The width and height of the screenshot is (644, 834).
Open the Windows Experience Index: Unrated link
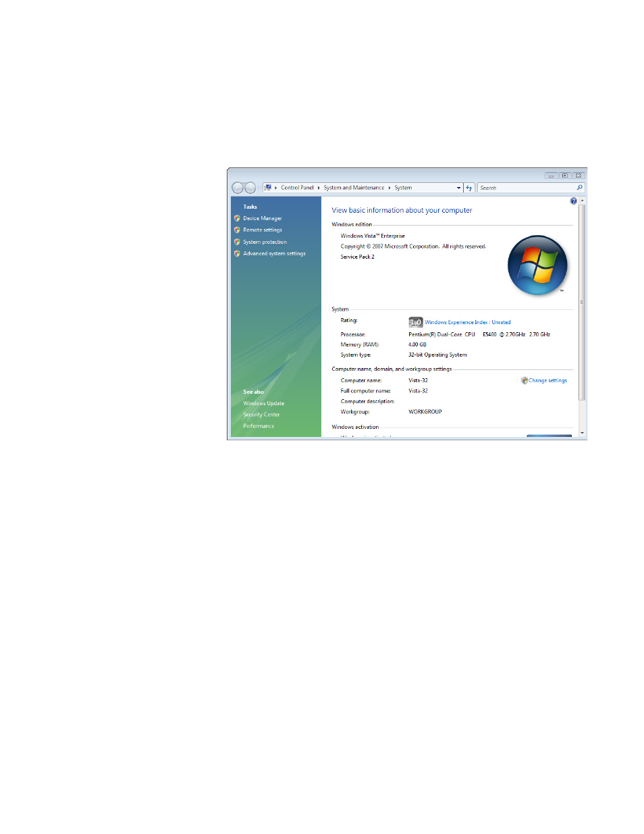pos(468,323)
